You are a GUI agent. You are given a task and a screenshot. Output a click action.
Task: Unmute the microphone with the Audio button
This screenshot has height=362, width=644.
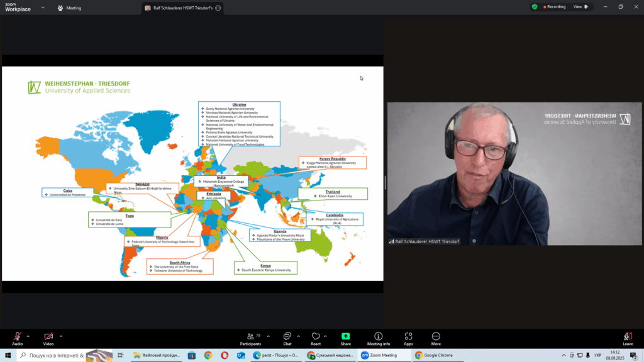pos(17,337)
